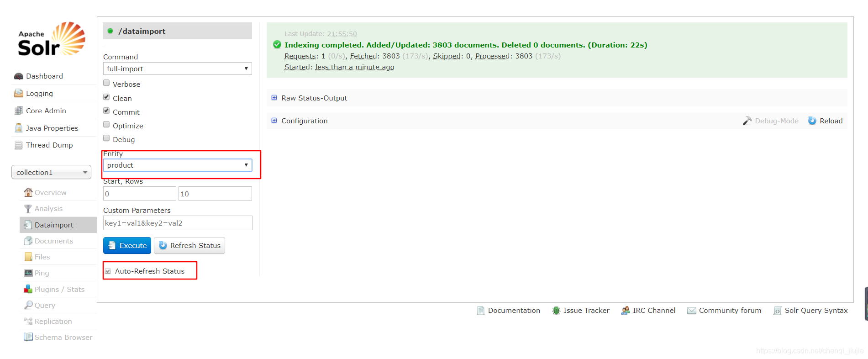
Task: Open the Community forum link
Action: 730,311
